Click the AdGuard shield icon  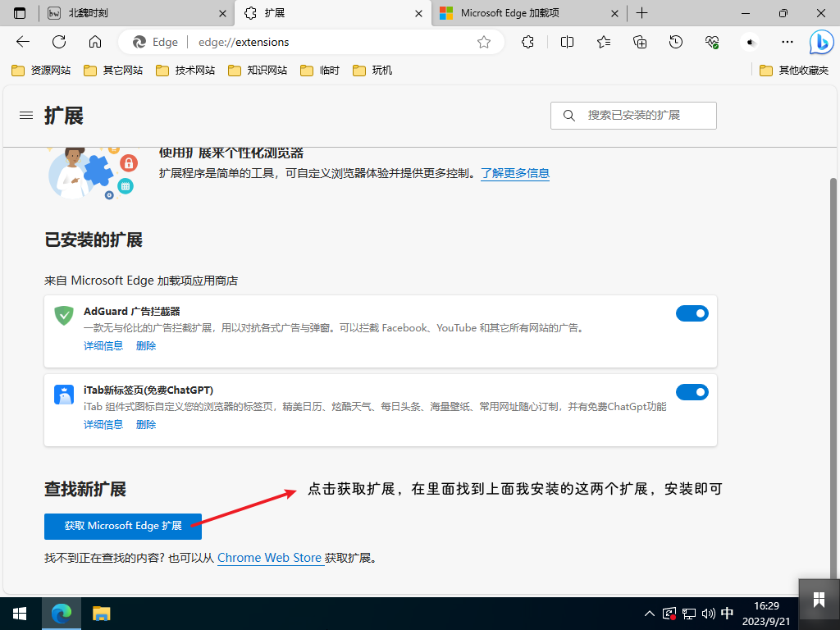coord(64,315)
